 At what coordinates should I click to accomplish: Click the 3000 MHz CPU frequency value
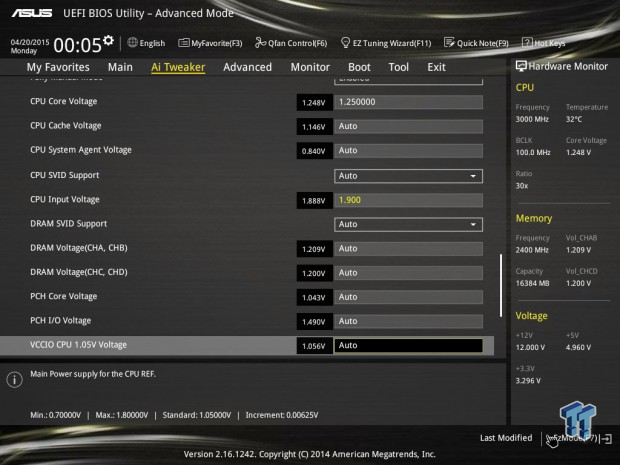[532, 119]
